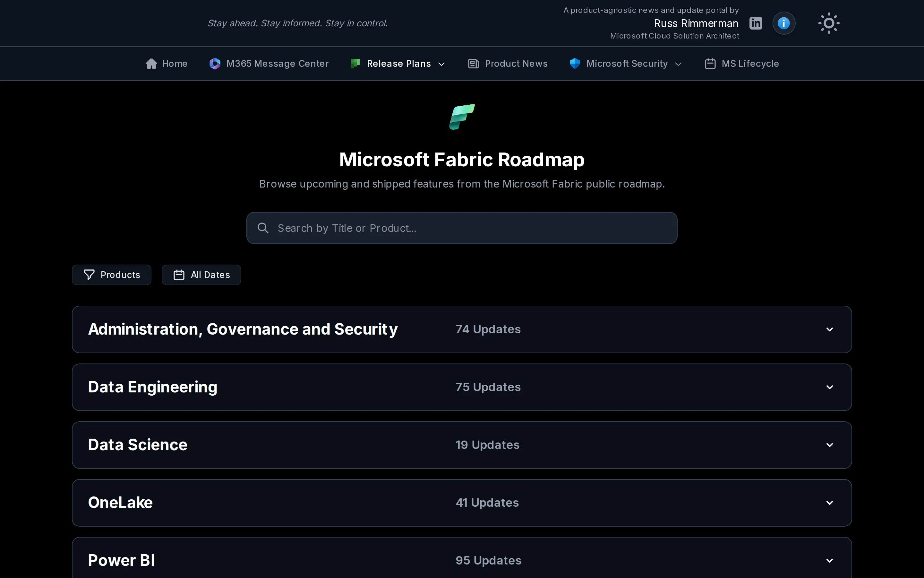Go to the Home menu item
The width and height of the screenshot is (924, 578).
click(x=167, y=64)
